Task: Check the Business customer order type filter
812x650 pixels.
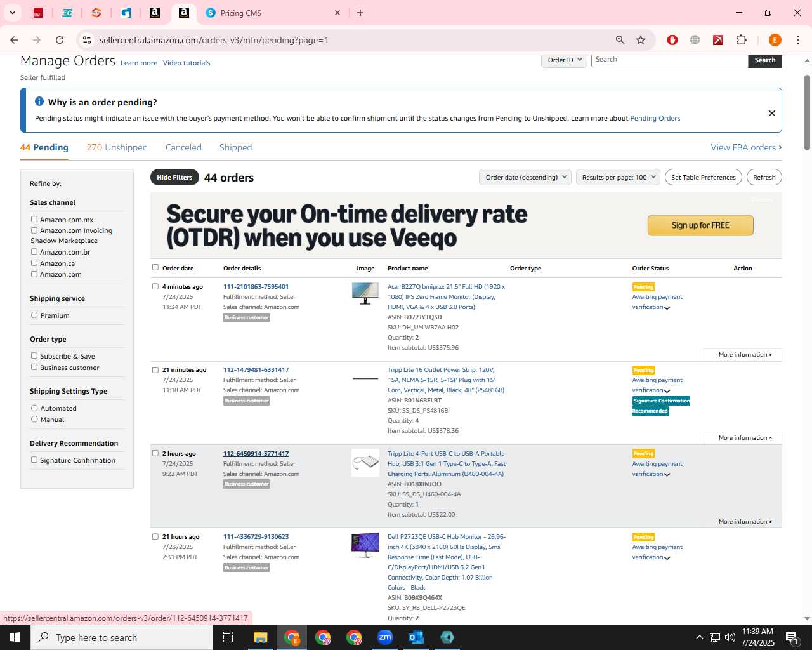Action: pos(34,367)
